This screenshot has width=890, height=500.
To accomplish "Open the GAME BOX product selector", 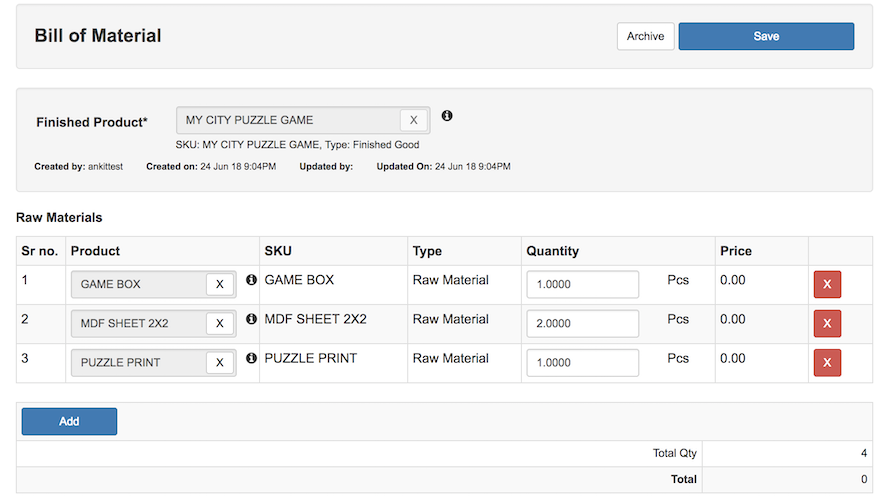I will (x=137, y=284).
